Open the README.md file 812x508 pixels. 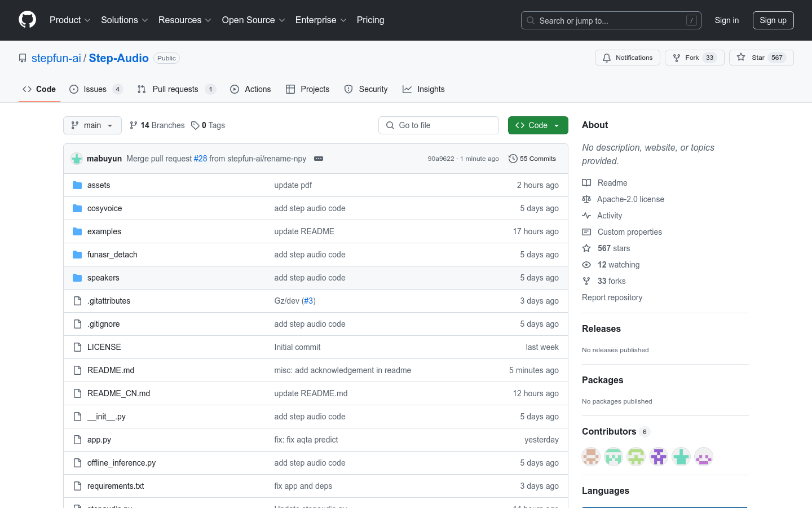[111, 370]
